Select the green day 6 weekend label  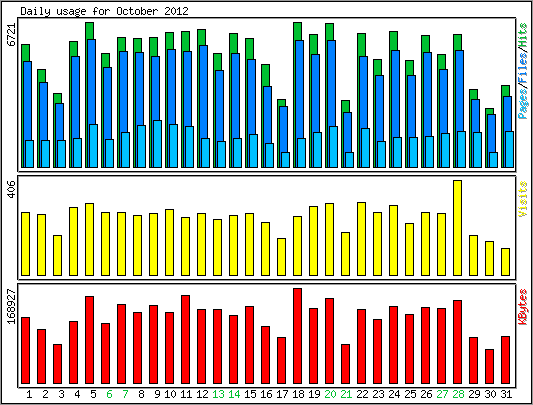point(109,394)
